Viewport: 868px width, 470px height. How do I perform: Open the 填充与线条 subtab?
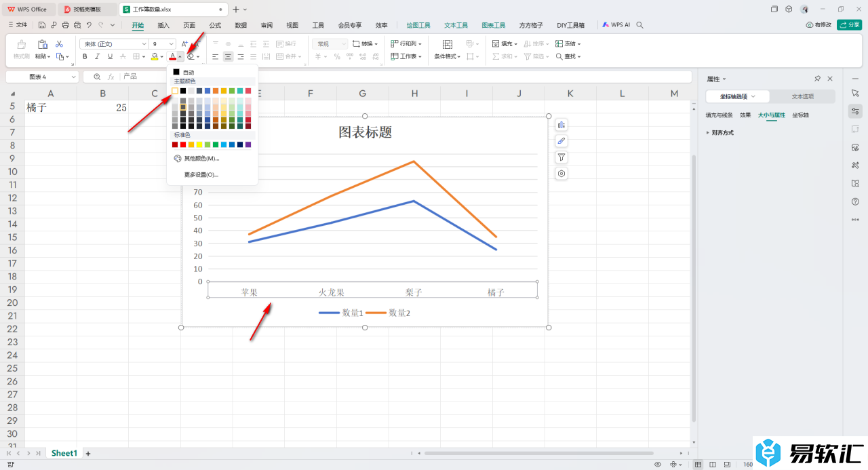719,115
